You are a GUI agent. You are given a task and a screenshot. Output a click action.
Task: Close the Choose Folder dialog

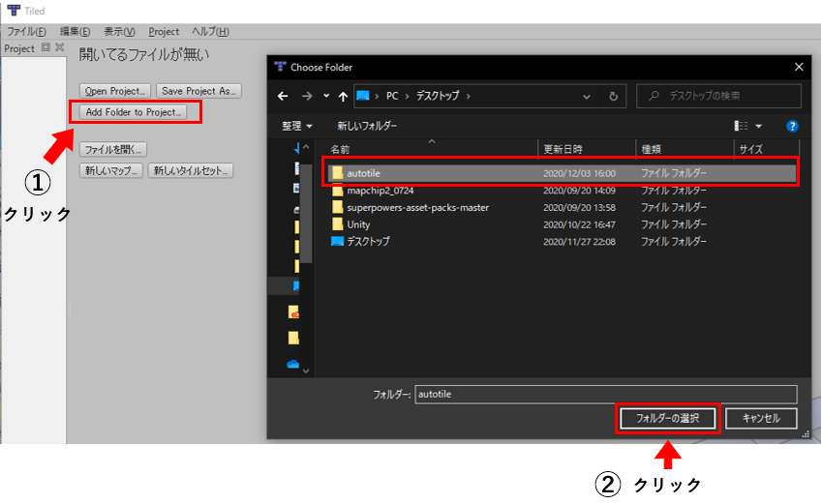point(799,67)
